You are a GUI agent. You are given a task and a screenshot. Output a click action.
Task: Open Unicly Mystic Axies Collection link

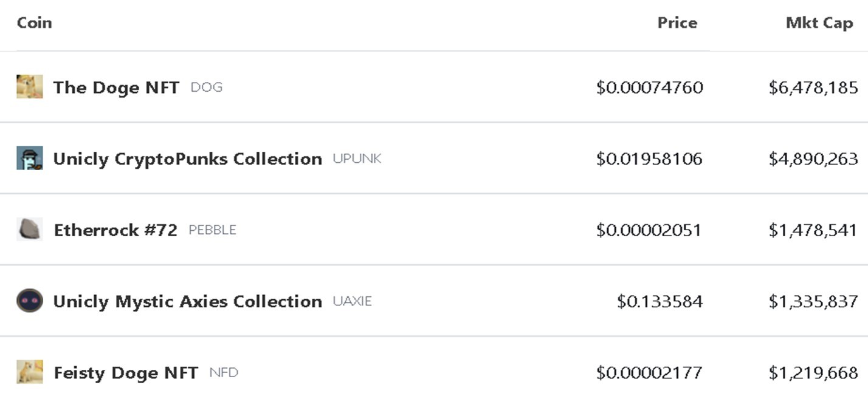[x=188, y=301]
